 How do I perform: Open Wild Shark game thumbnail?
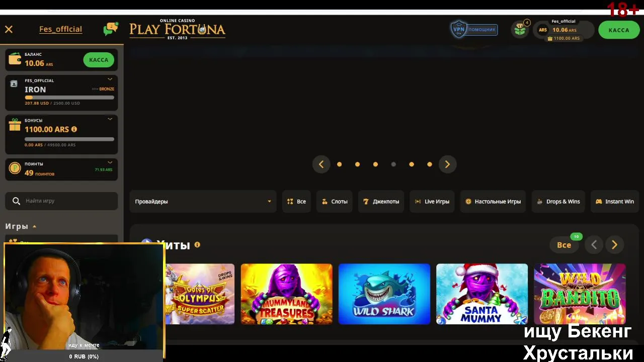pyautogui.click(x=384, y=294)
